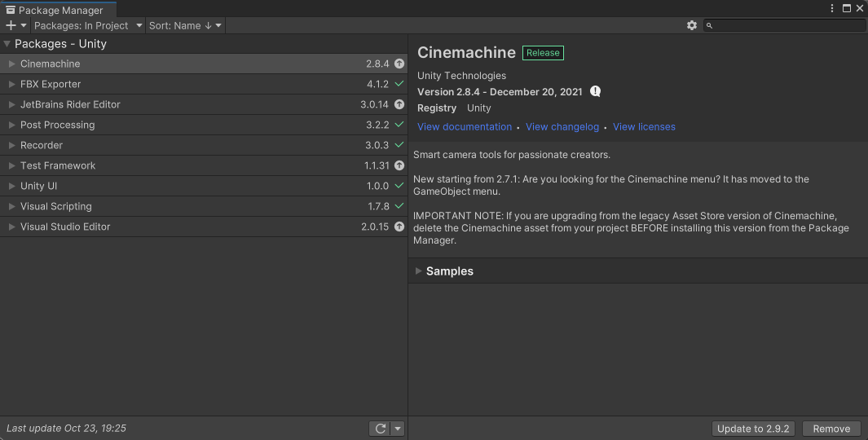Open the gear advanced settings icon

pos(691,25)
